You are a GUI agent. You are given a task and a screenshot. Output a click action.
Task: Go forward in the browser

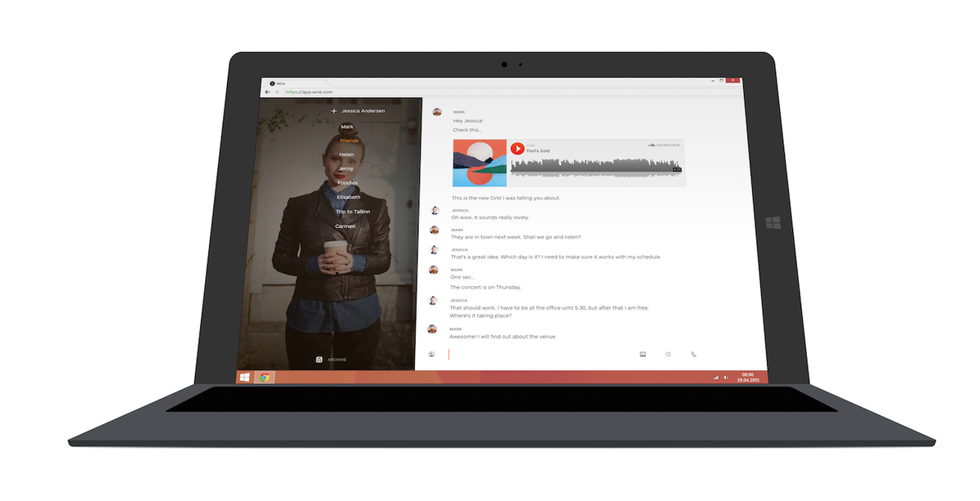[x=276, y=92]
